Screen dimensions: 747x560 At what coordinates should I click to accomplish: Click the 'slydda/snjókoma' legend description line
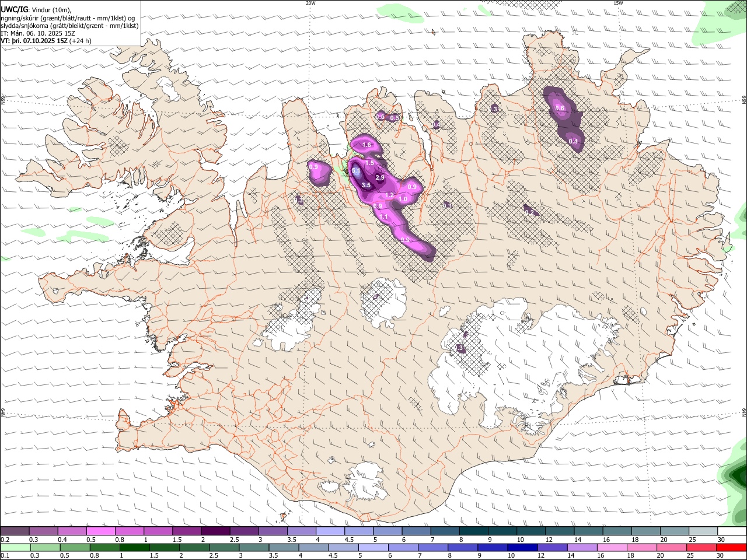point(69,26)
